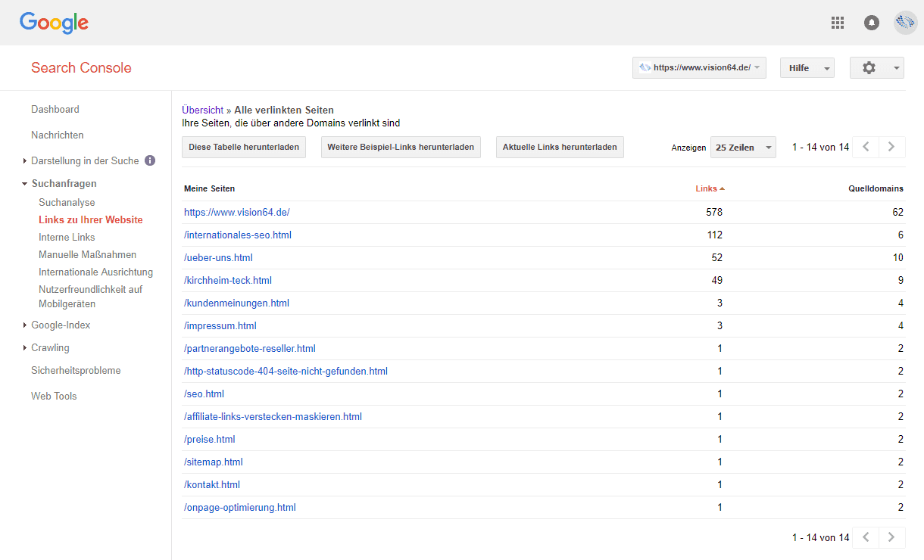The height and width of the screenshot is (560, 924).
Task: Open the property selector https://www.vision64.de/
Action: pyautogui.click(x=699, y=67)
